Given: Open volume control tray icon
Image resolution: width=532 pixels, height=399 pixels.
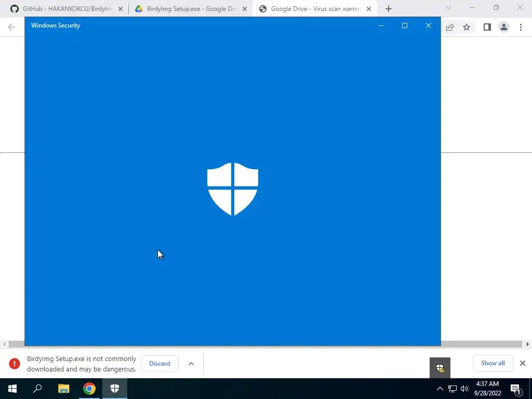Looking at the screenshot, I should point(464,389).
